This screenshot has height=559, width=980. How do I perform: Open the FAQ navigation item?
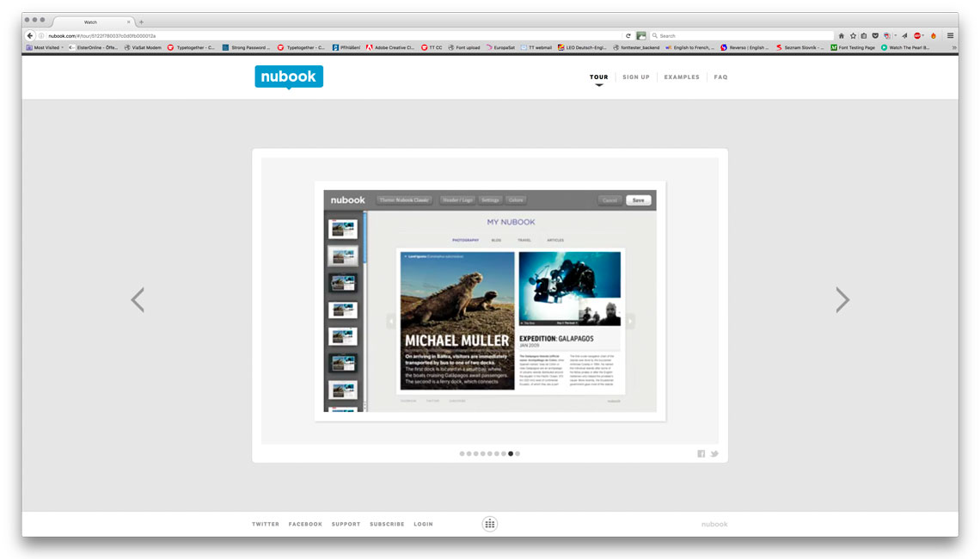[720, 77]
